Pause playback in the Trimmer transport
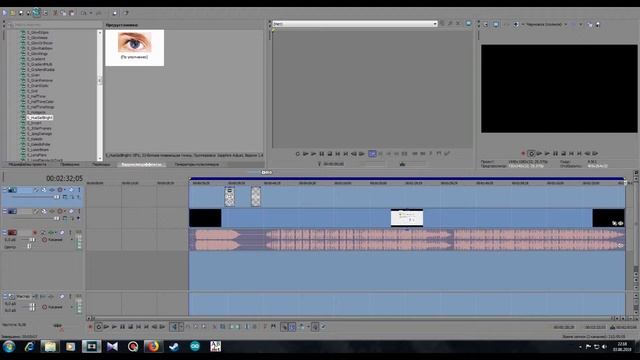The width and height of the screenshot is (640, 360). 322,154
